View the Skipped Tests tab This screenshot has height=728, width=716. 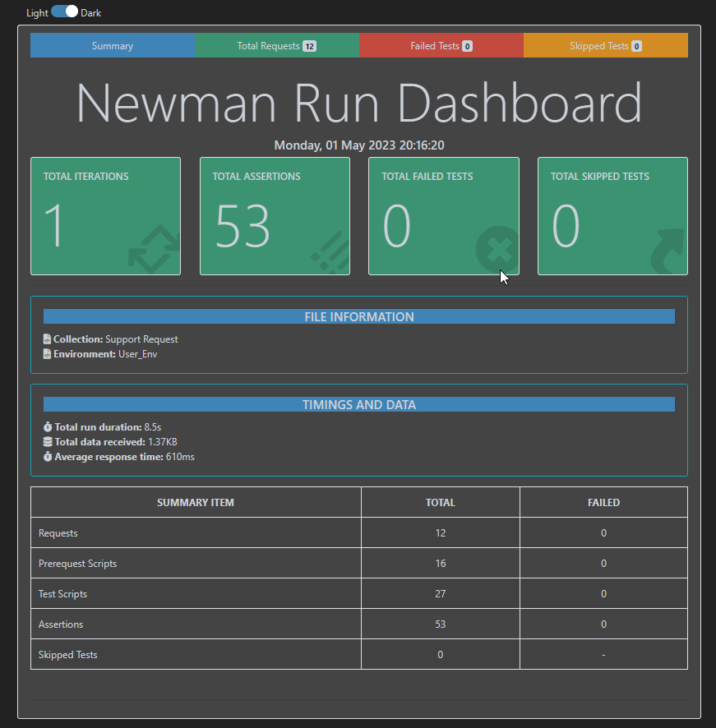click(x=605, y=45)
